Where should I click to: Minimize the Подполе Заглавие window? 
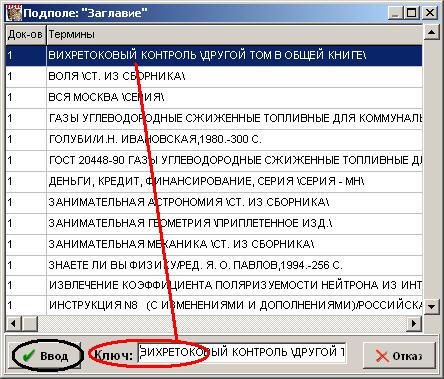point(395,13)
